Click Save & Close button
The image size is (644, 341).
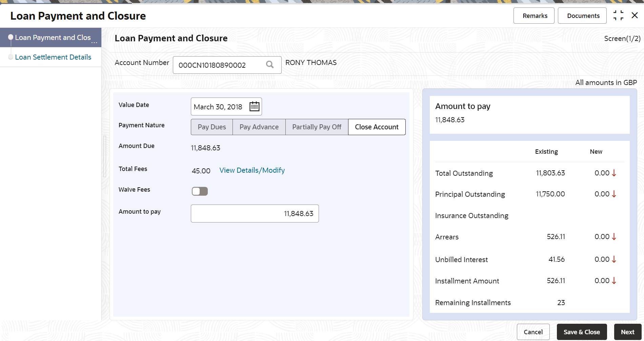coord(582,332)
